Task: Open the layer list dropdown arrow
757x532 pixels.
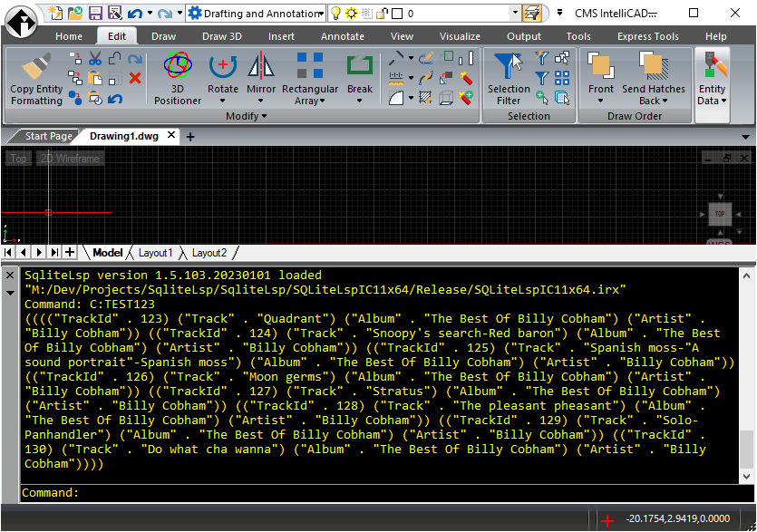Action: click(516, 13)
